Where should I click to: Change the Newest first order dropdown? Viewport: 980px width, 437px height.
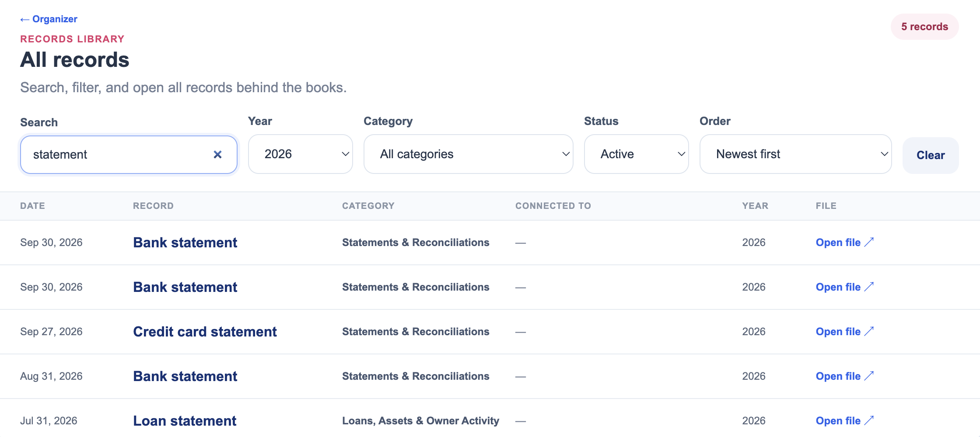pos(795,154)
